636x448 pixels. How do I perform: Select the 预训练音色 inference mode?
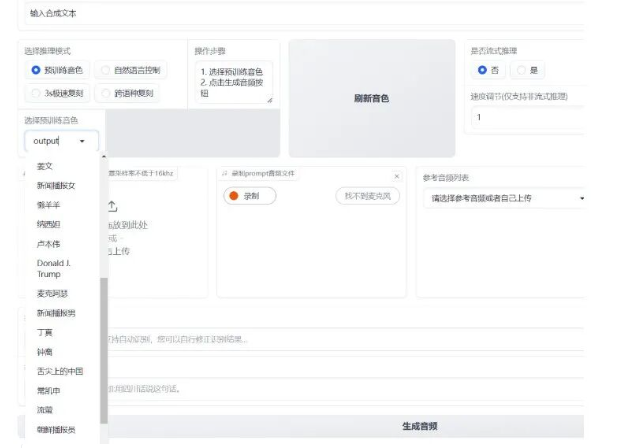(57, 70)
